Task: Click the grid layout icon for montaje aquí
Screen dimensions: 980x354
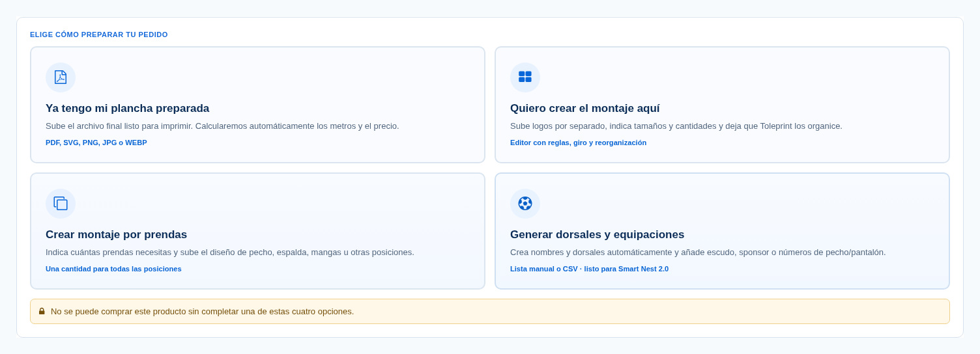Action: click(x=525, y=77)
